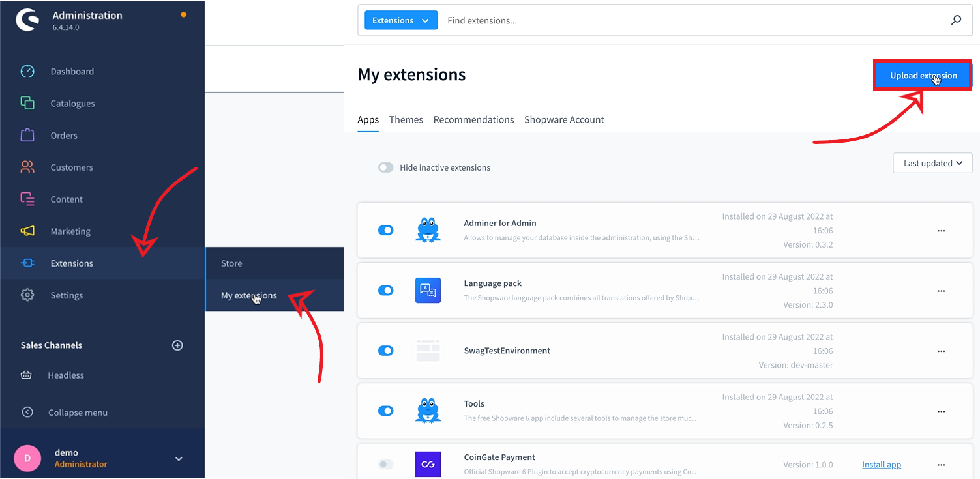Image resolution: width=980 pixels, height=479 pixels.
Task: Click the Install app link for CoinGate
Action: click(x=882, y=465)
